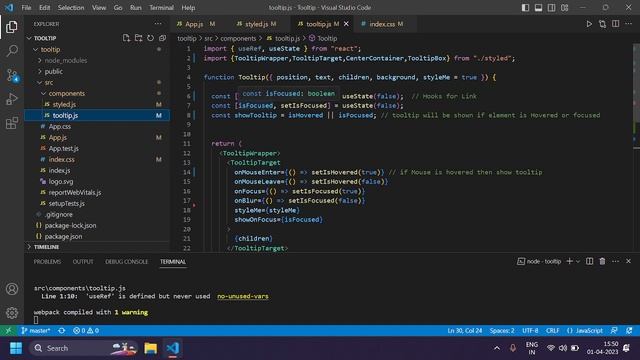Screen dimensions: 640x360
Task: Open the Explorer view in activity bar
Action: [12, 27]
